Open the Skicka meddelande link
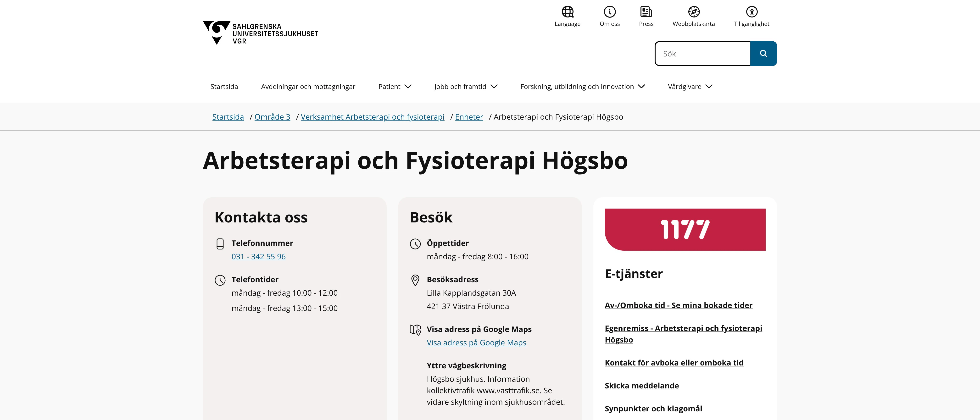This screenshot has width=980, height=420. pos(641,386)
